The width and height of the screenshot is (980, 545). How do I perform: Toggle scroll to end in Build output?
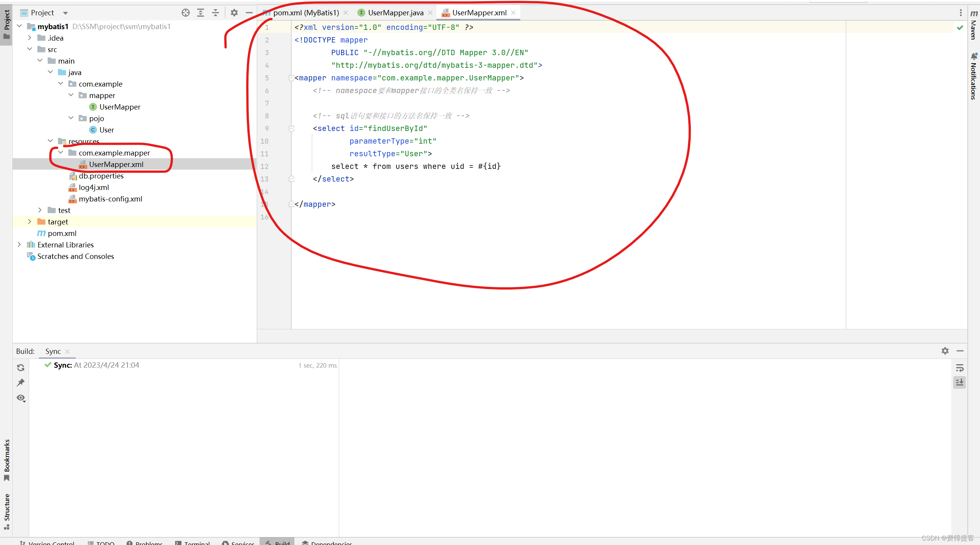[959, 382]
